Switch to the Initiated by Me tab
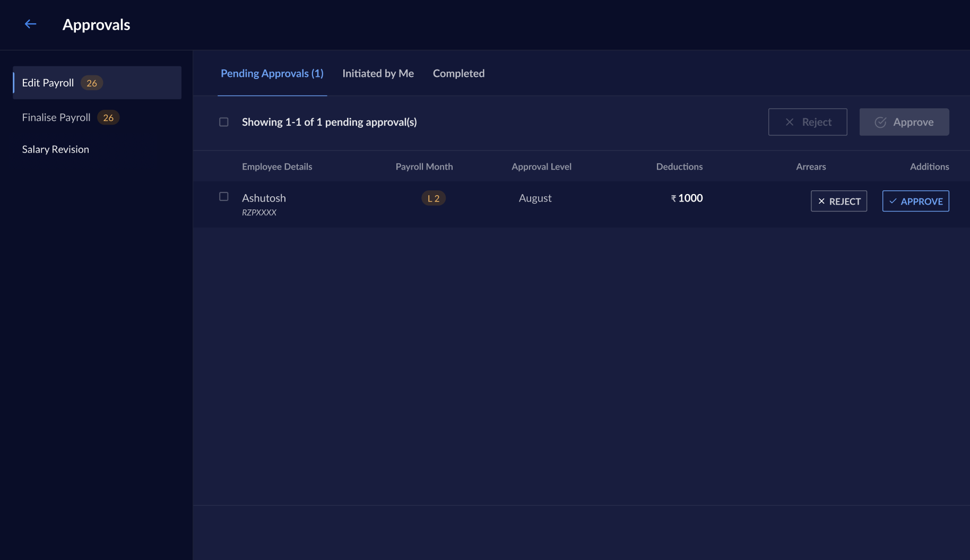The width and height of the screenshot is (970, 560). 378,73
